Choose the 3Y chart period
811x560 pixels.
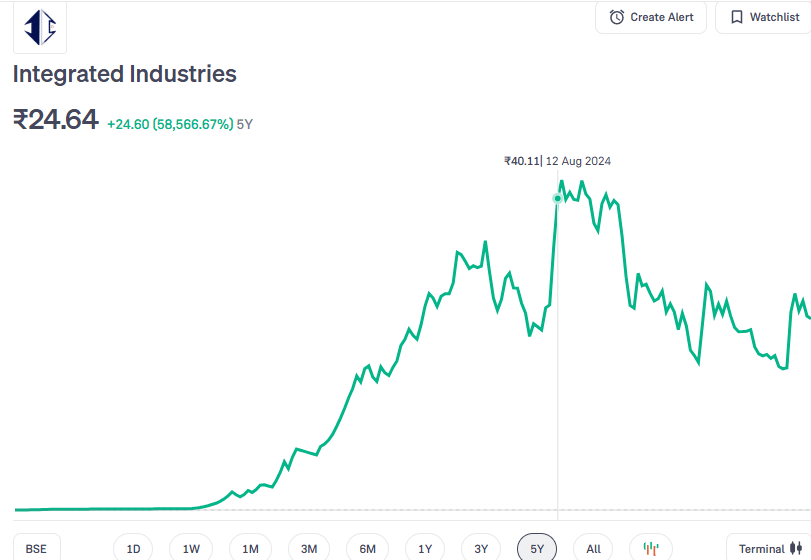pos(481,548)
